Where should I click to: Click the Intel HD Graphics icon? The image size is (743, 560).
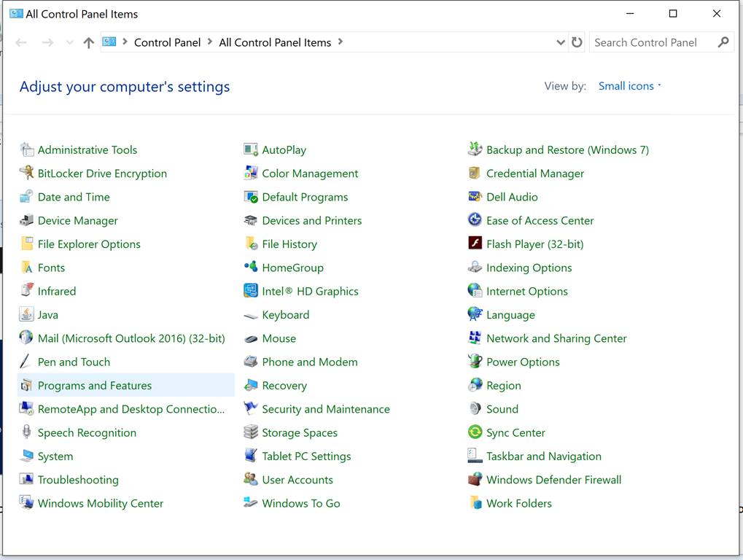251,291
